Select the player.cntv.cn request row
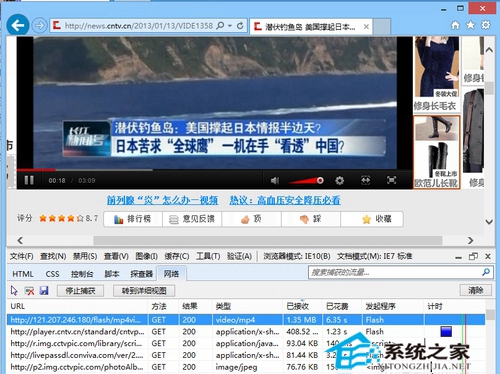Viewport: 500px width, 374px height. pyautogui.click(x=246, y=332)
